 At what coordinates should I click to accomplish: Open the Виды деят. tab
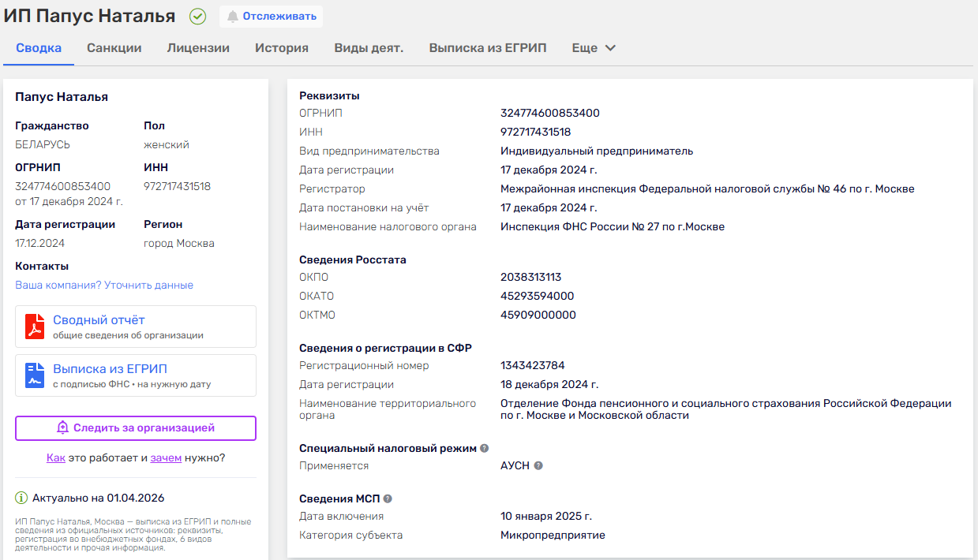[369, 48]
